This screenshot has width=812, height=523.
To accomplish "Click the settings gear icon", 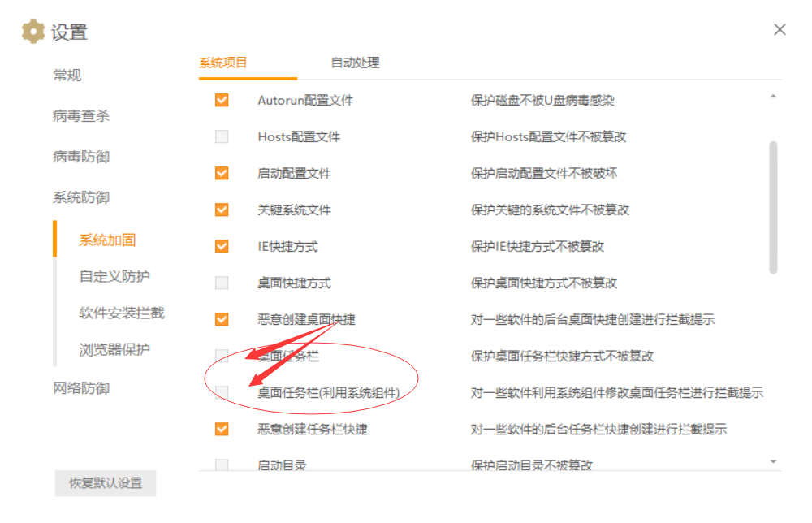I will point(32,31).
